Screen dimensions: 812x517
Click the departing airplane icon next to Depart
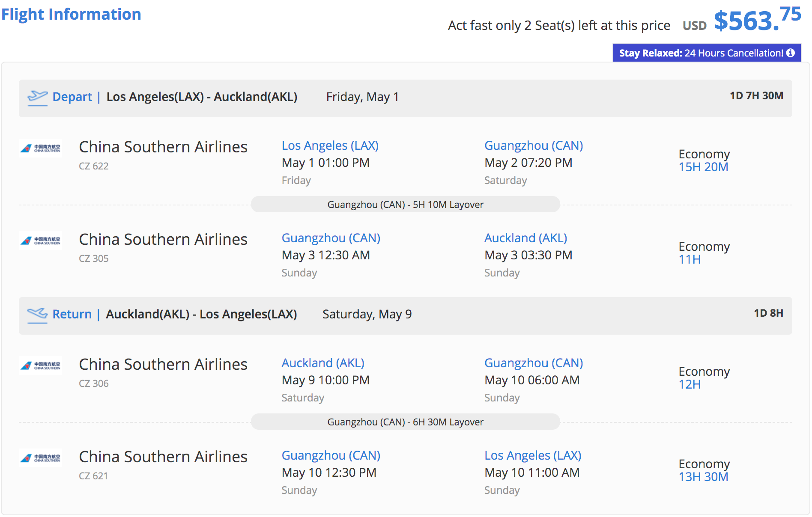pos(38,97)
